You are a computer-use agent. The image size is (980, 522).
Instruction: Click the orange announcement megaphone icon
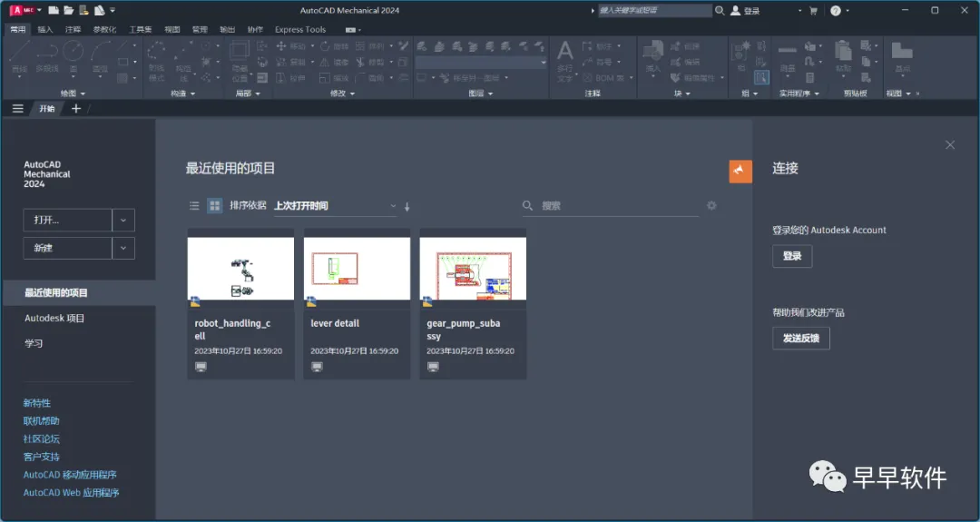[740, 172]
